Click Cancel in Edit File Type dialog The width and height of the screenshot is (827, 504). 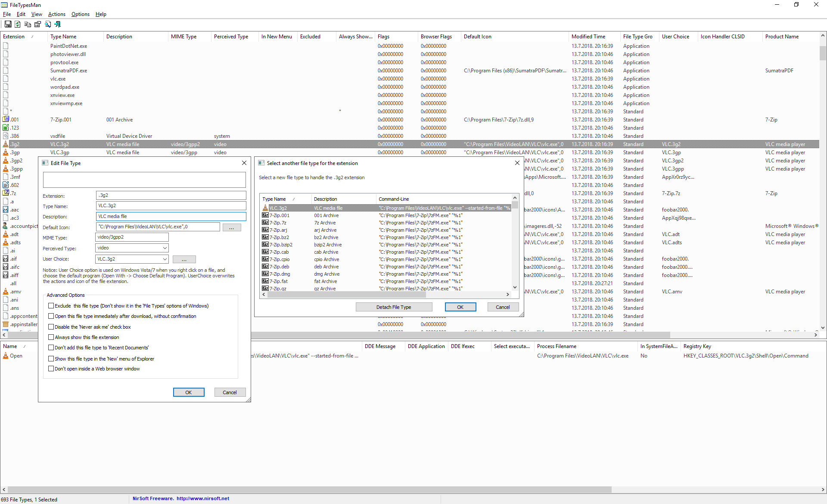(x=230, y=392)
